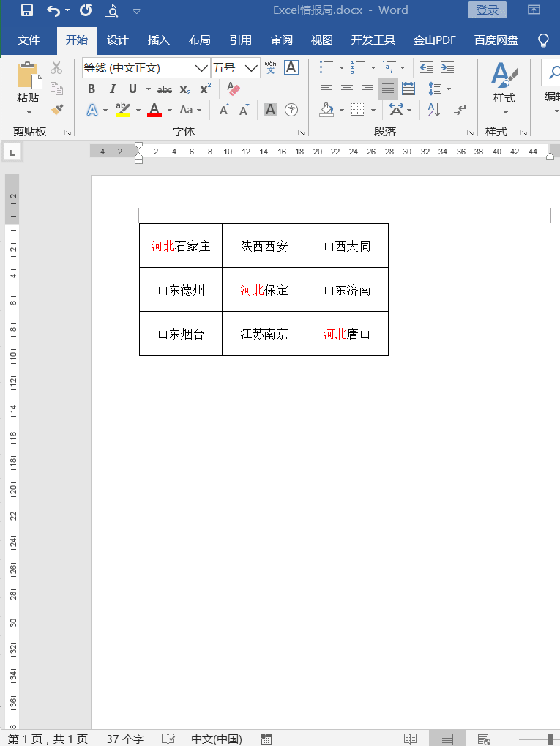The height and width of the screenshot is (746, 560).
Task: Expand the numbering list dropdown arrow
Action: (x=373, y=67)
